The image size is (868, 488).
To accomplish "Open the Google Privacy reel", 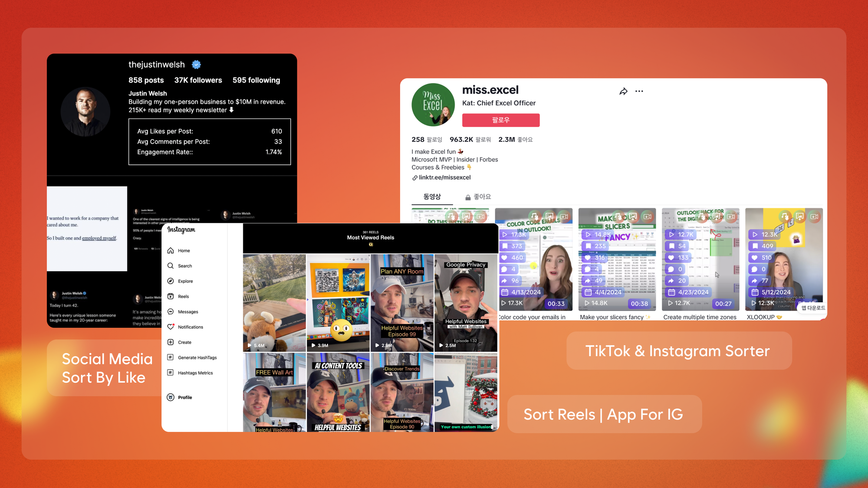I will 466,303.
